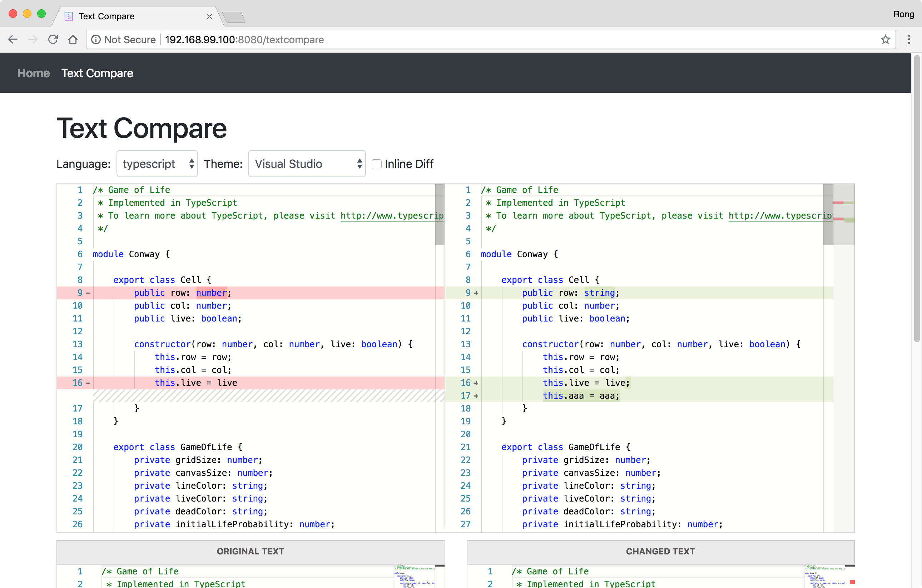Go to the browser home page

tap(73, 39)
